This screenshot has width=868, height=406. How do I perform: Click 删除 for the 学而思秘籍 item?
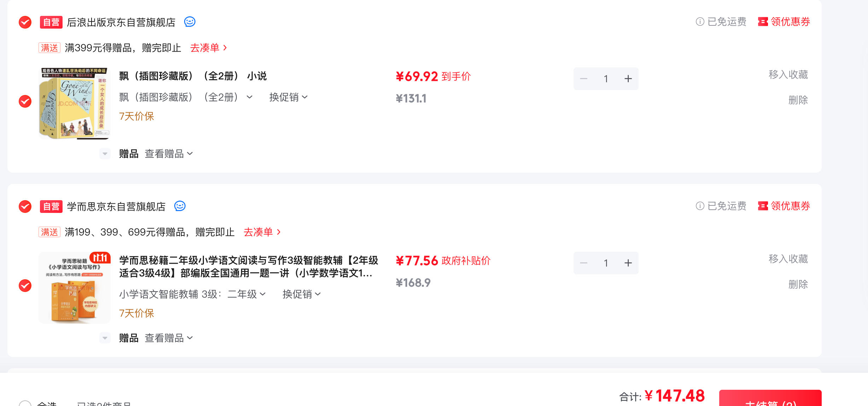click(798, 284)
